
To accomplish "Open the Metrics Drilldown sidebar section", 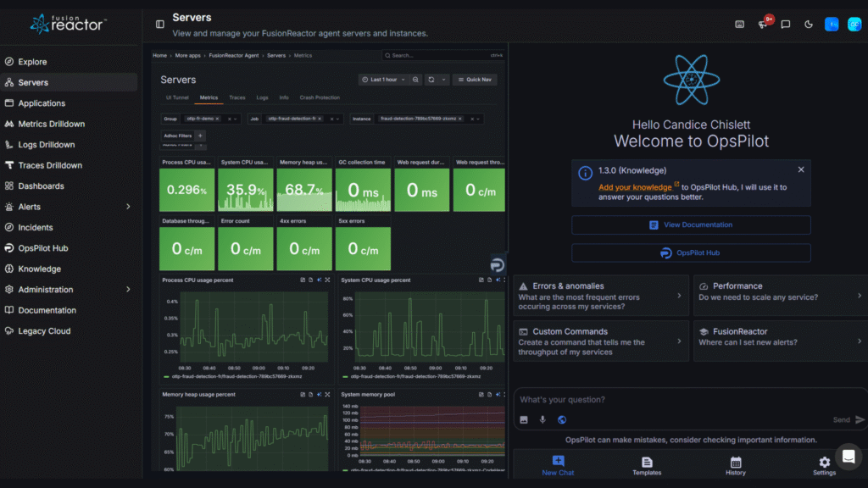I will click(x=51, y=124).
